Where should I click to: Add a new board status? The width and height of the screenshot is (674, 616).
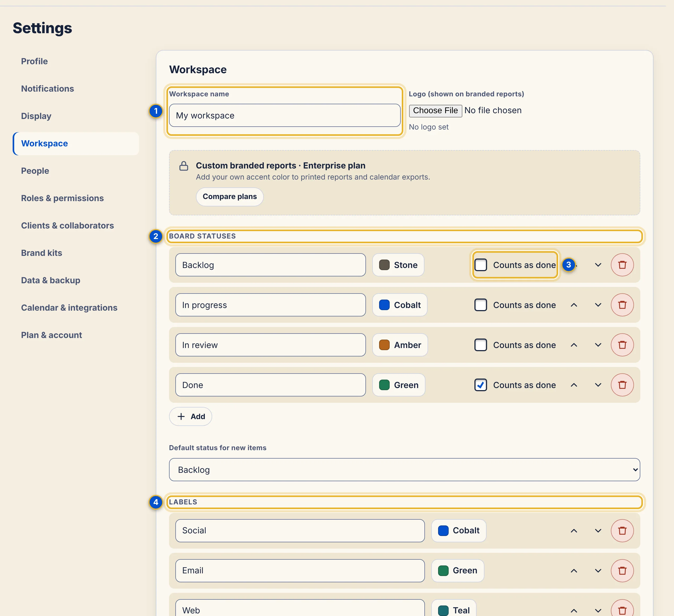(191, 416)
